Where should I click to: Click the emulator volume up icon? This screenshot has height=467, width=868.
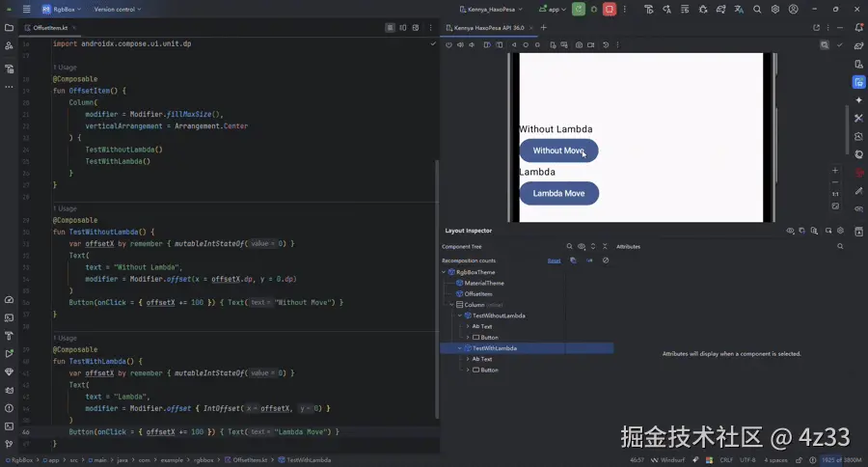point(461,45)
